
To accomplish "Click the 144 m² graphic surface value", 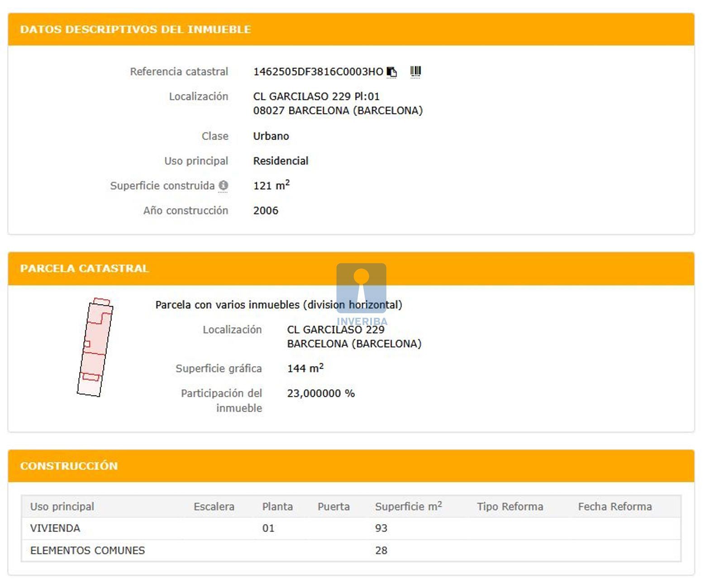I will (x=305, y=368).
